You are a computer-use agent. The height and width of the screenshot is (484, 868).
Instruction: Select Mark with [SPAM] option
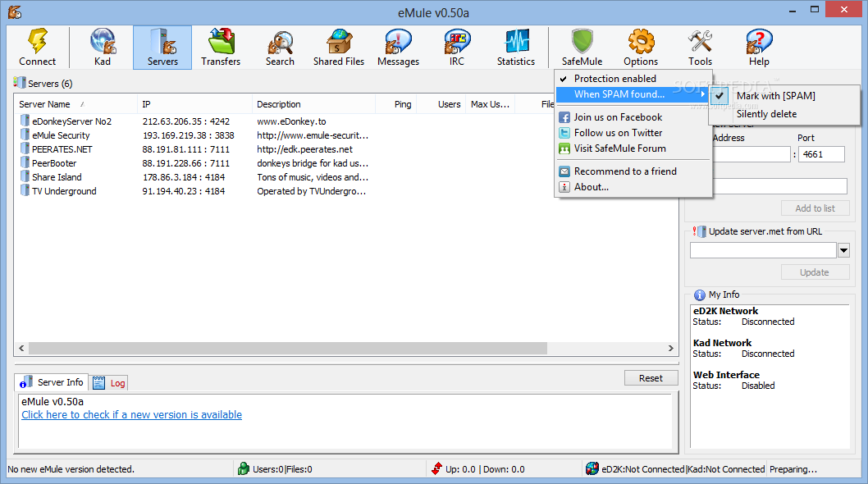point(784,96)
